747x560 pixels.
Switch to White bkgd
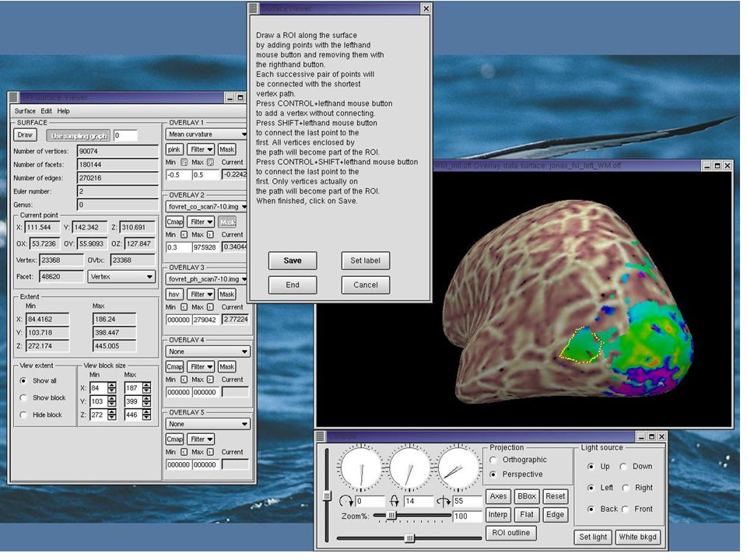click(x=637, y=537)
